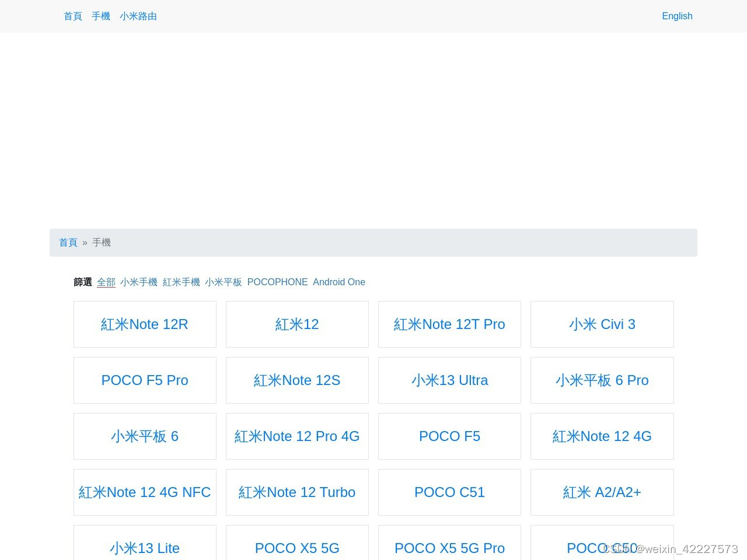747x560 pixels.
Task: Open the 小米路由 navigation link
Action: pos(138,16)
